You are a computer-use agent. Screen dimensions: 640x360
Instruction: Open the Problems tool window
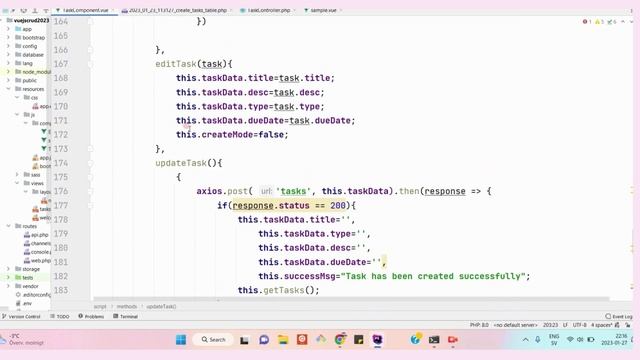coord(91,316)
